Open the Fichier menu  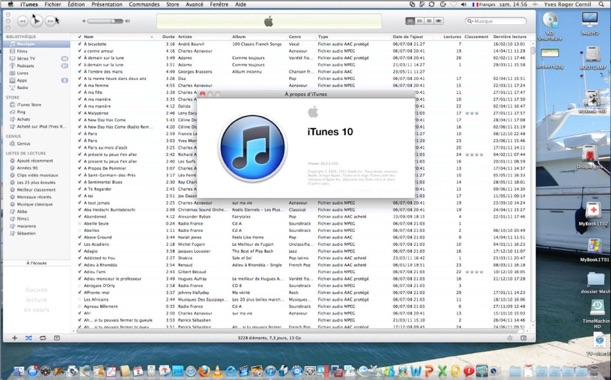coord(53,4)
